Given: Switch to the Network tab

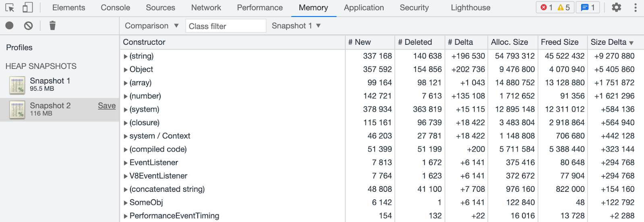Looking at the screenshot, I should 206,8.
